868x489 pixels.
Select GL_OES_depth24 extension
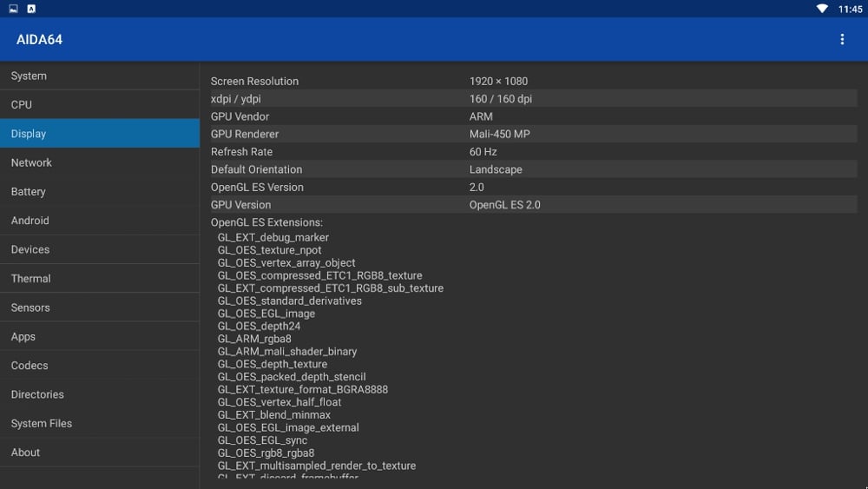pyautogui.click(x=259, y=327)
